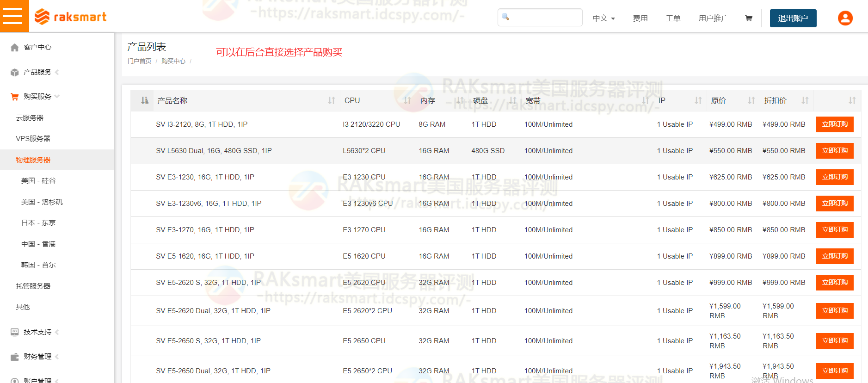Click the 产品服务 cube icon
868x383 pixels.
tap(15, 72)
